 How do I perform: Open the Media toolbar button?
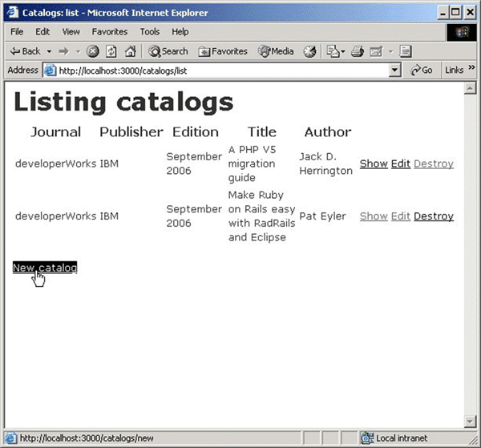(x=276, y=51)
